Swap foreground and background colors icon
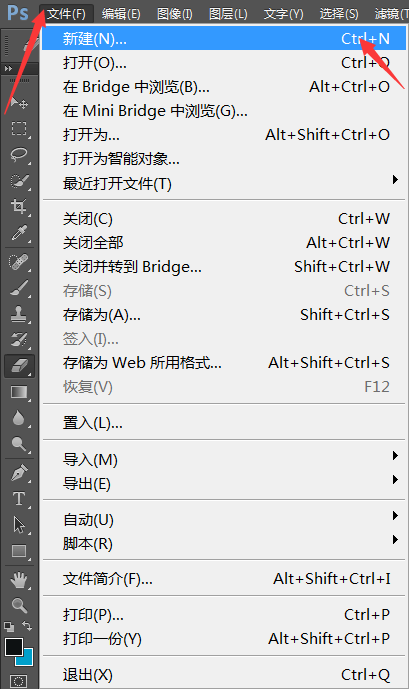This screenshot has width=409, height=689. click(x=27, y=625)
